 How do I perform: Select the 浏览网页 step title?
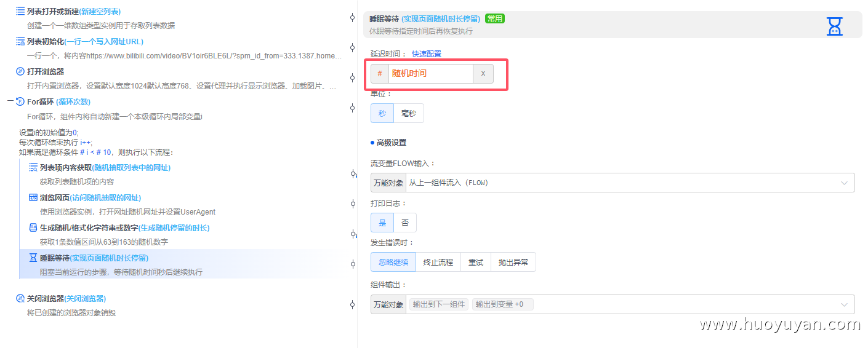(55, 197)
